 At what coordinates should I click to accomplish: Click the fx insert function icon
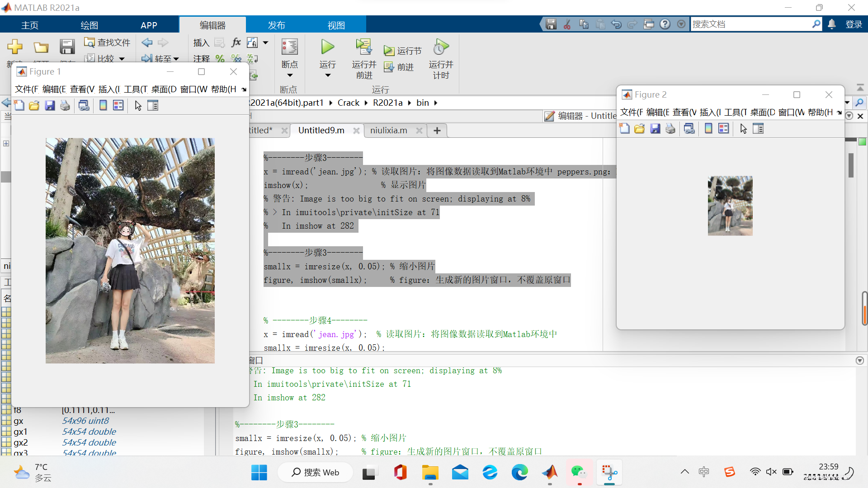pos(236,42)
